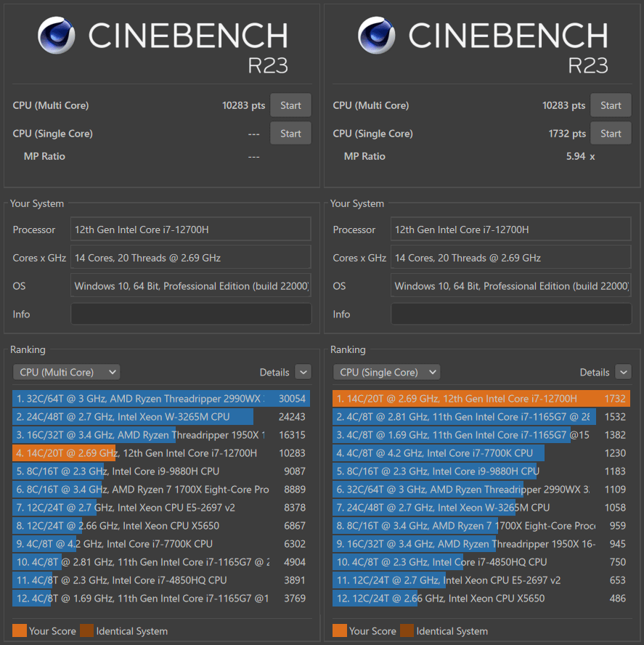Open CPU (Single Core) ranking dropdown
The image size is (644, 645).
click(386, 373)
